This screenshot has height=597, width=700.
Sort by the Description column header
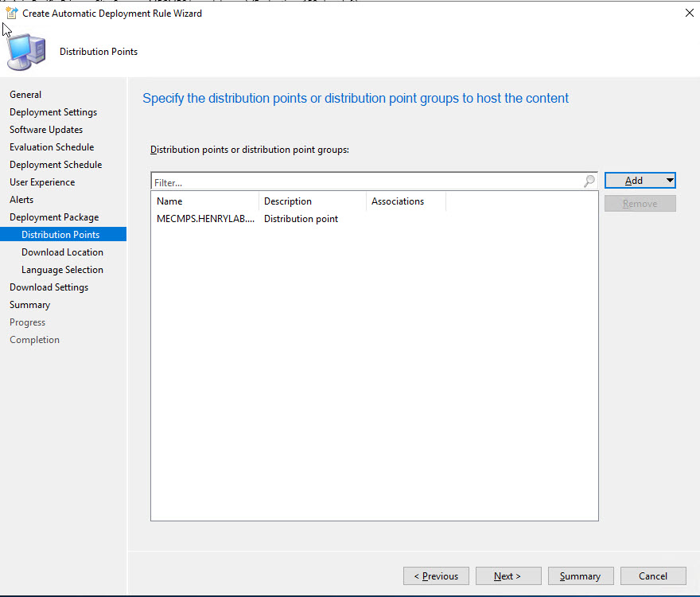(x=312, y=201)
